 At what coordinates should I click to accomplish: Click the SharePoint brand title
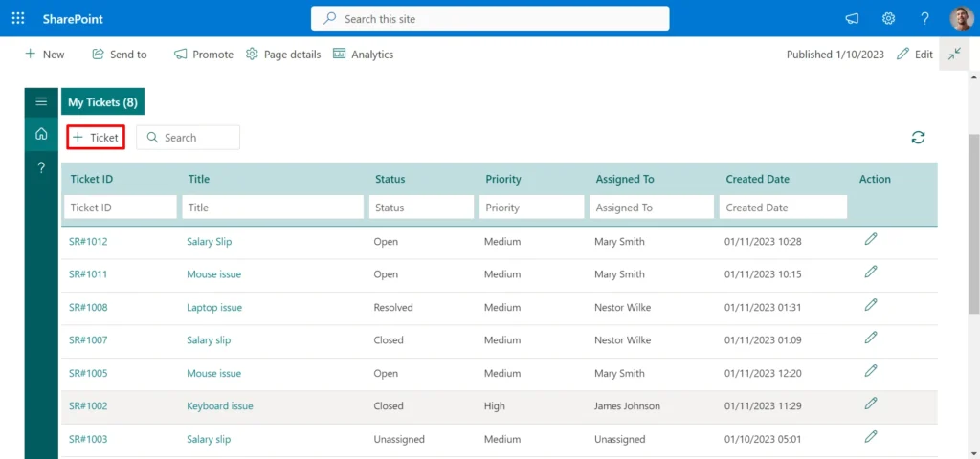73,19
